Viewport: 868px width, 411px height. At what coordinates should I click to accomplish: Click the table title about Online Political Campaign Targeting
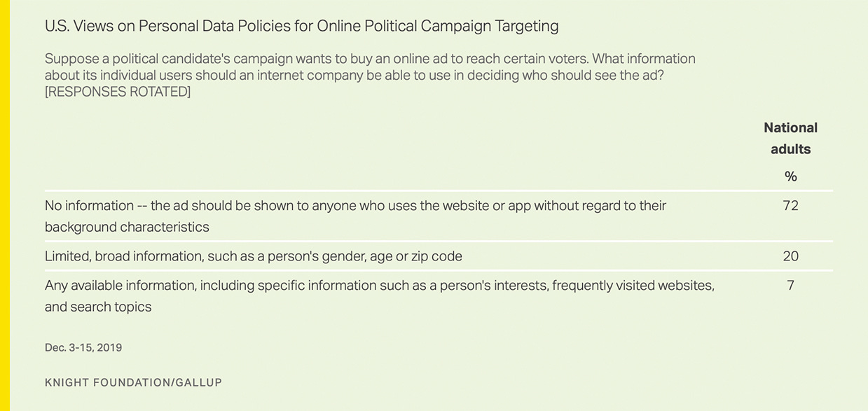click(302, 27)
